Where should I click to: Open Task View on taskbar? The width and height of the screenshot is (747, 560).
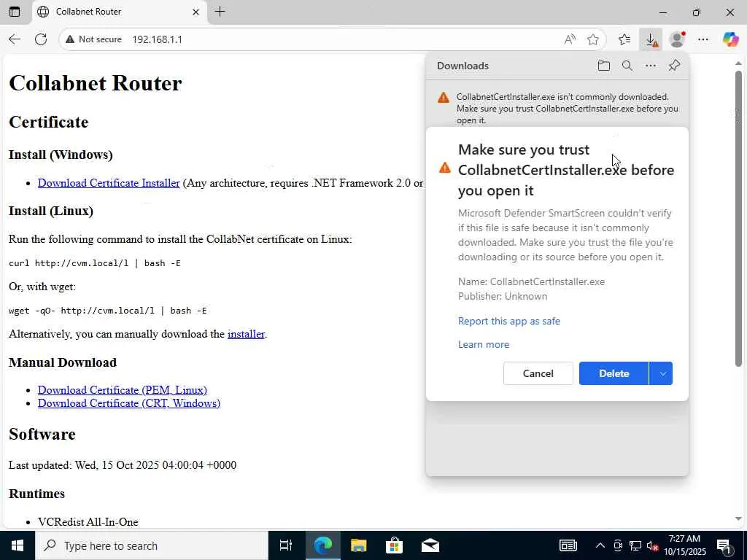(286, 545)
